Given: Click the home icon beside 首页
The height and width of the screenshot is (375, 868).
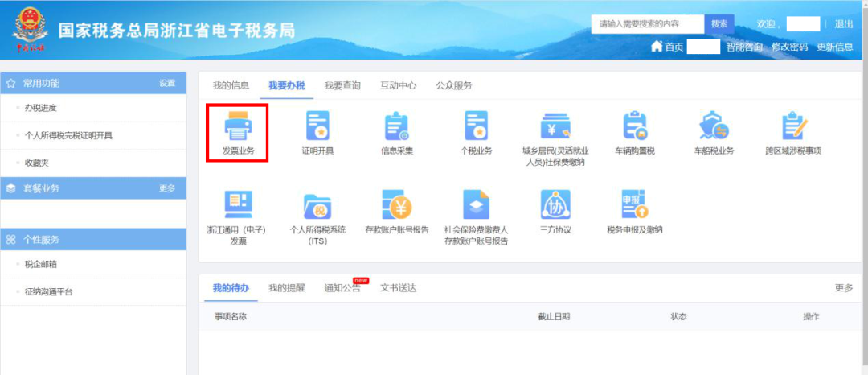Looking at the screenshot, I should (657, 47).
